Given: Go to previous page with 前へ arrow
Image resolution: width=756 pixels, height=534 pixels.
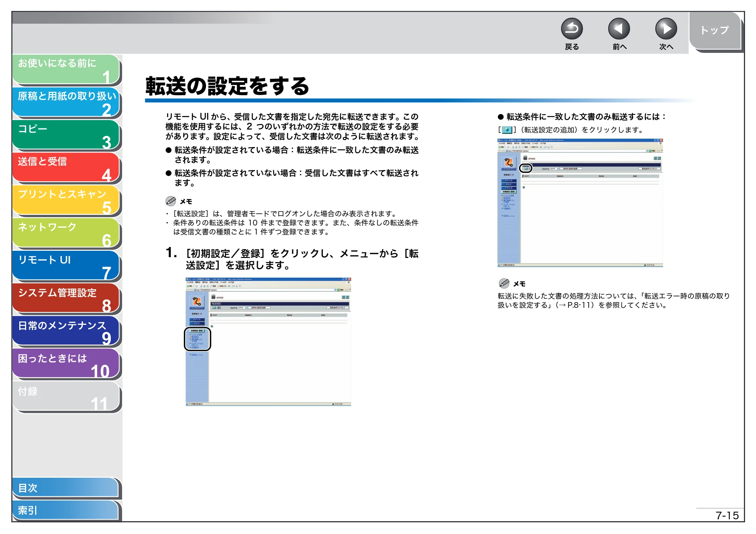Looking at the screenshot, I should 619,29.
